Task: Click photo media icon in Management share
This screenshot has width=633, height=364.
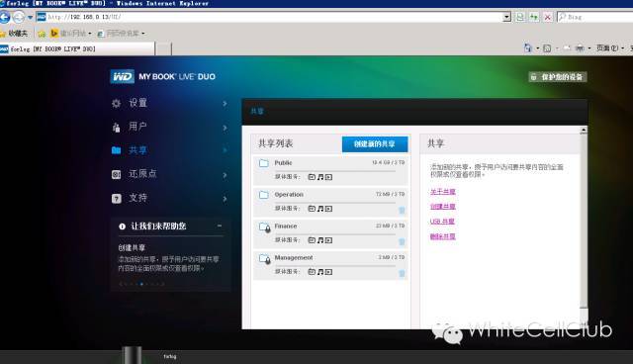Action: (x=312, y=272)
